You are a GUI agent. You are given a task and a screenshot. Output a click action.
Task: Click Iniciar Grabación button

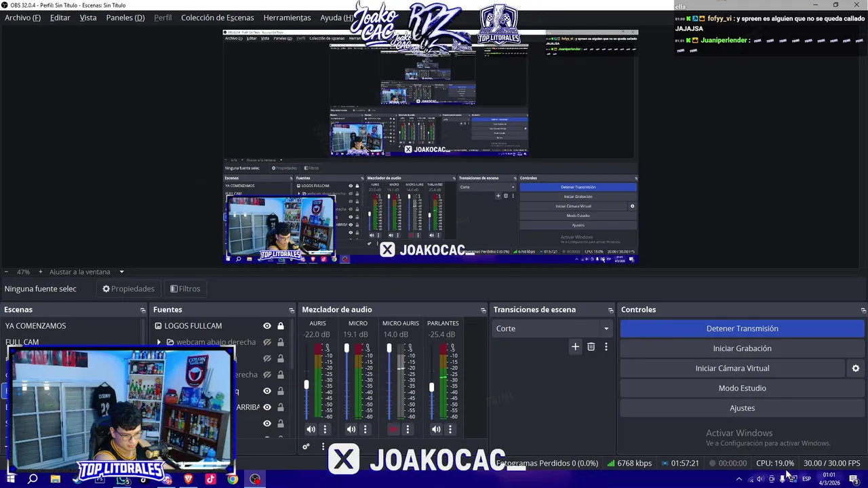tap(742, 348)
